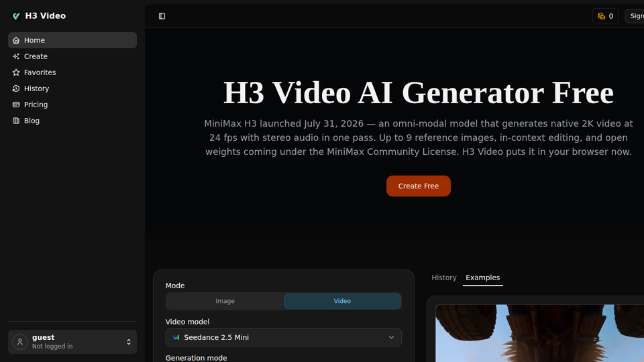Open the credits balance showing 0

pos(605,16)
